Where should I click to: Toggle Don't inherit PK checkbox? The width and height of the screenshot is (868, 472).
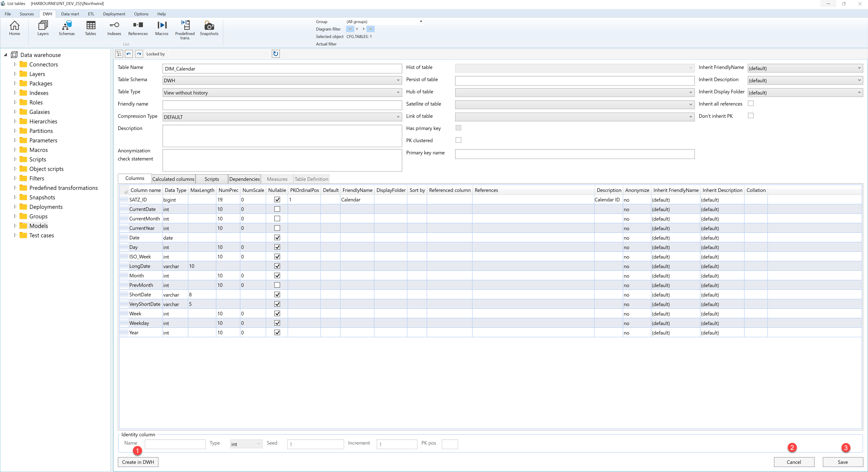pyautogui.click(x=751, y=116)
